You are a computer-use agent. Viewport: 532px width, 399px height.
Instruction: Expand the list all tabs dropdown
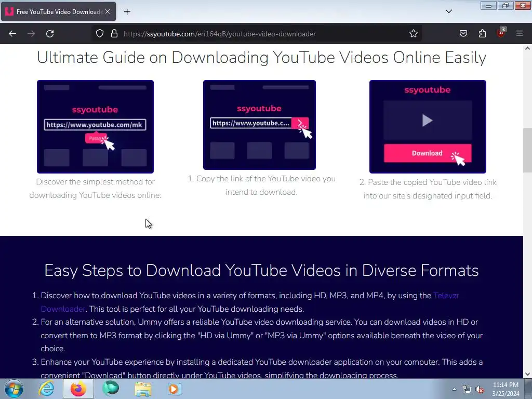[448, 11]
